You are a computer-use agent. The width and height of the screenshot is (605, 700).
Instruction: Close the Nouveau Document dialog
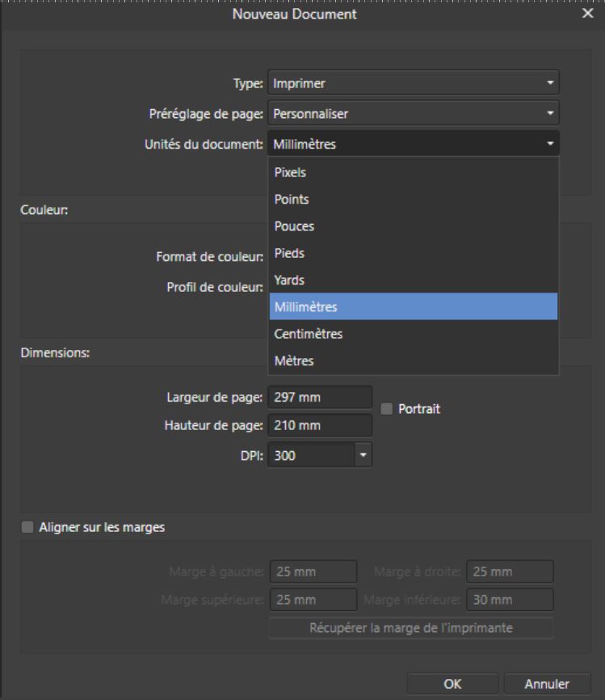(x=587, y=14)
